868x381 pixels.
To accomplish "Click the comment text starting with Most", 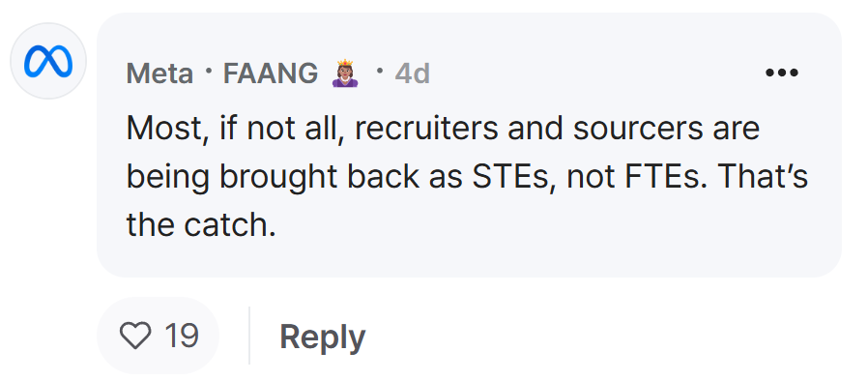I will click(x=467, y=177).
